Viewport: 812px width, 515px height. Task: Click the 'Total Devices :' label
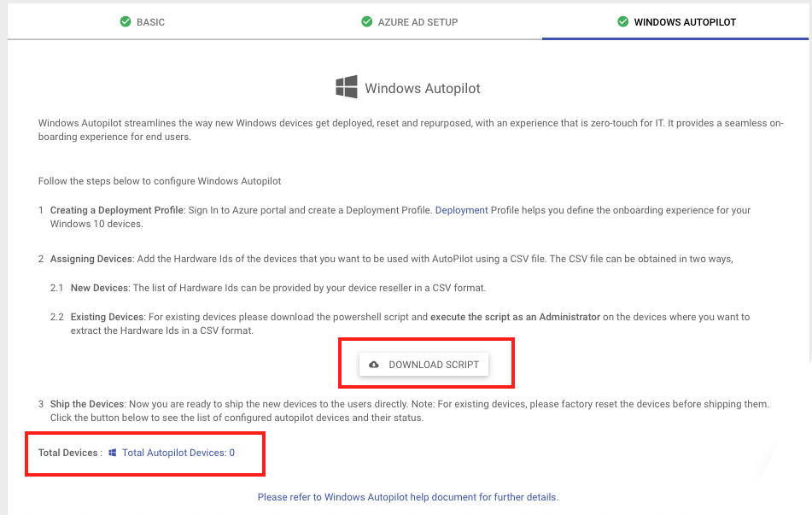click(x=70, y=453)
